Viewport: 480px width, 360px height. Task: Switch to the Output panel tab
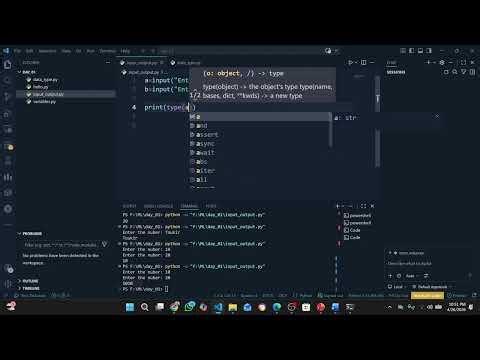(129, 206)
